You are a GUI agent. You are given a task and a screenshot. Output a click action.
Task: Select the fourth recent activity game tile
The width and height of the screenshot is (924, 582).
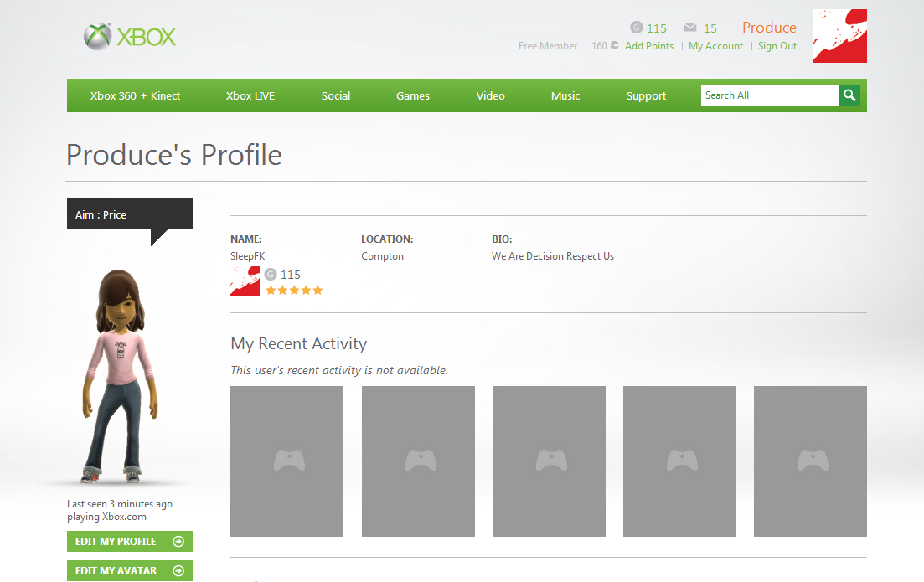click(x=680, y=461)
